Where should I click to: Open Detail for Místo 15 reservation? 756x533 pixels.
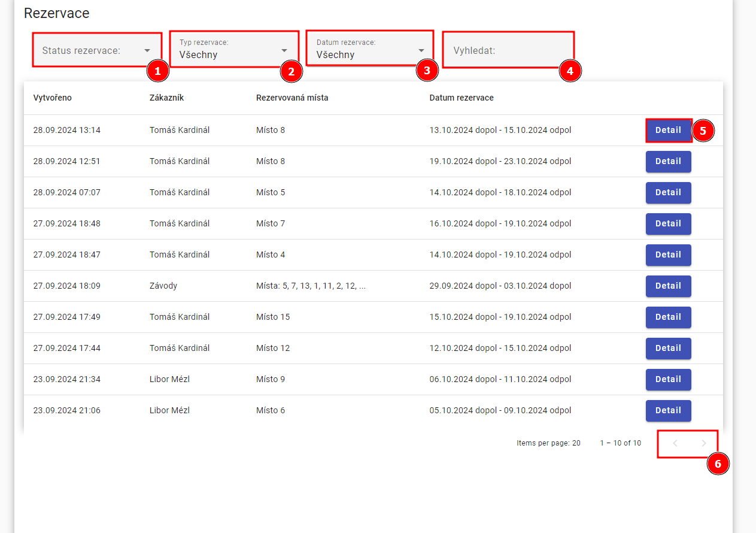[668, 317]
